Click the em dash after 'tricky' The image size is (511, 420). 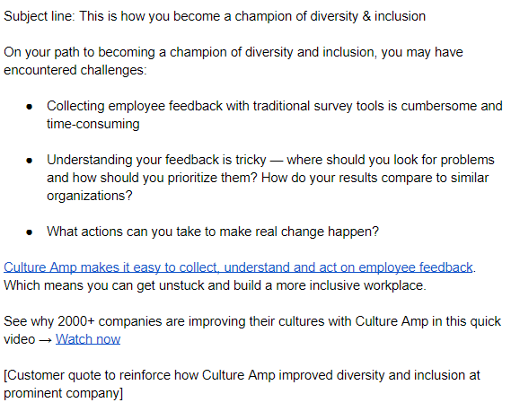277,161
